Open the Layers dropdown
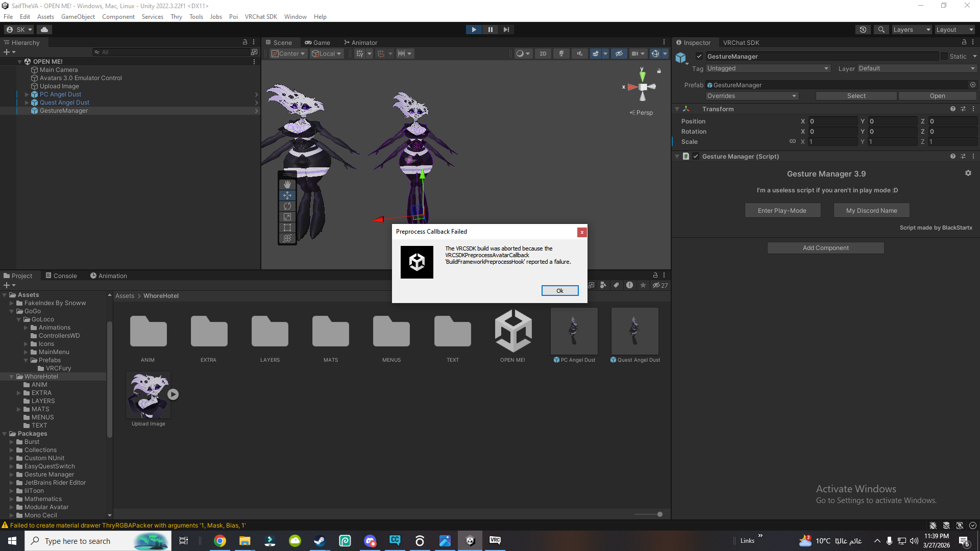 point(912,30)
